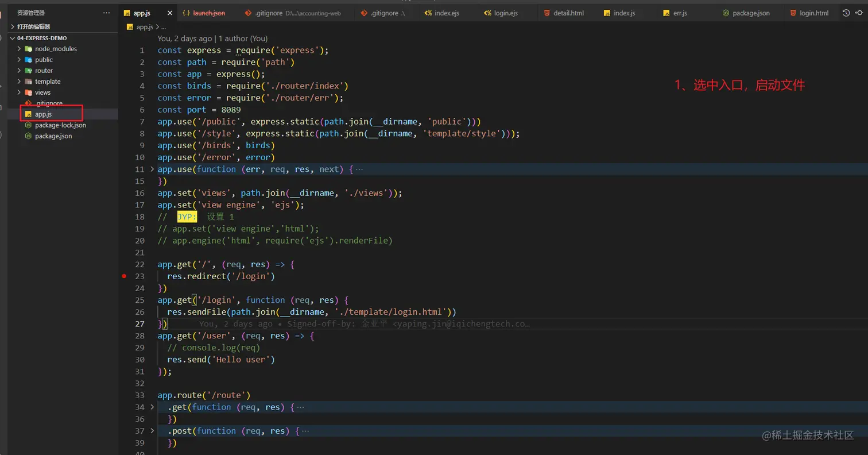The height and width of the screenshot is (455, 868).
Task: Click line number 1 in the gutter
Action: [x=142, y=51]
